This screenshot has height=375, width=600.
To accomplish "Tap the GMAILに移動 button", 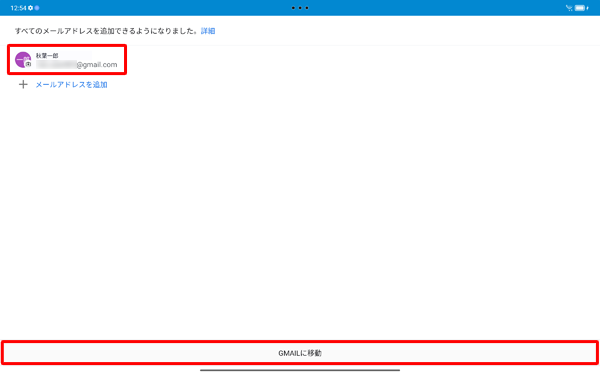I will coord(300,353).
